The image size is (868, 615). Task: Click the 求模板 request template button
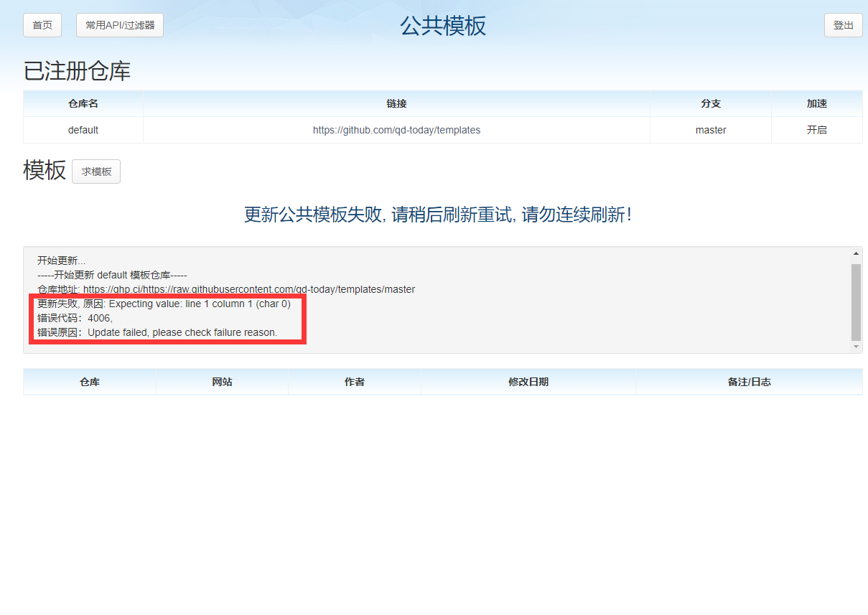pyautogui.click(x=96, y=172)
